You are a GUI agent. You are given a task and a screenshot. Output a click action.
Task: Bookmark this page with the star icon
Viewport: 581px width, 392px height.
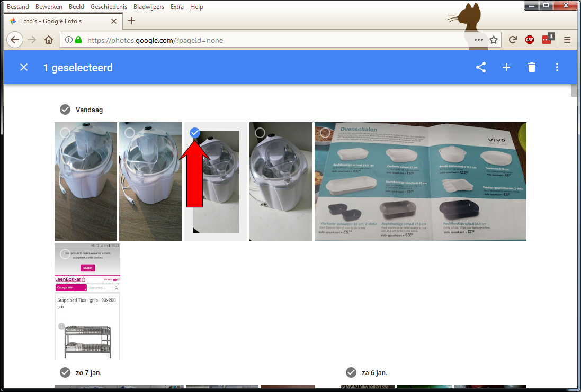coord(494,40)
